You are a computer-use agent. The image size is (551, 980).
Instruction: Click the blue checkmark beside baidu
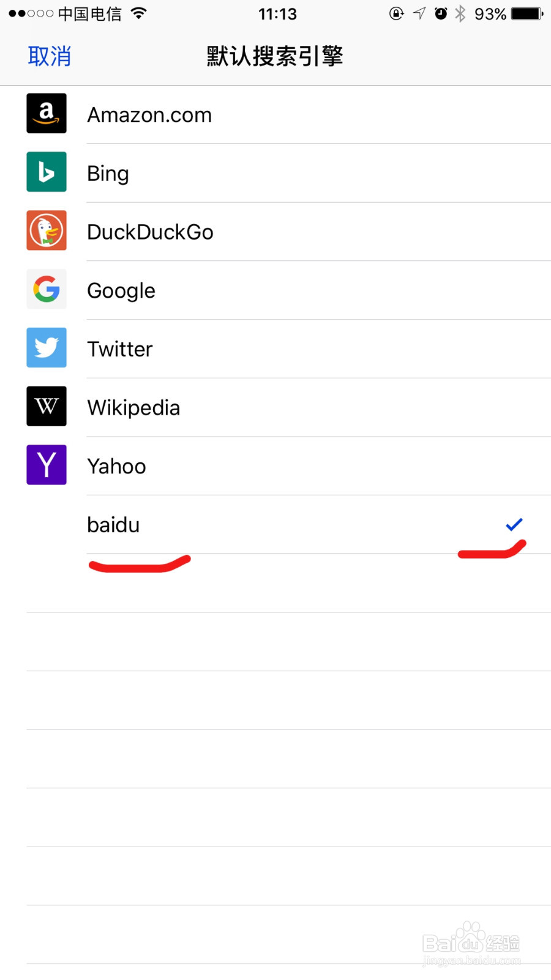514,524
